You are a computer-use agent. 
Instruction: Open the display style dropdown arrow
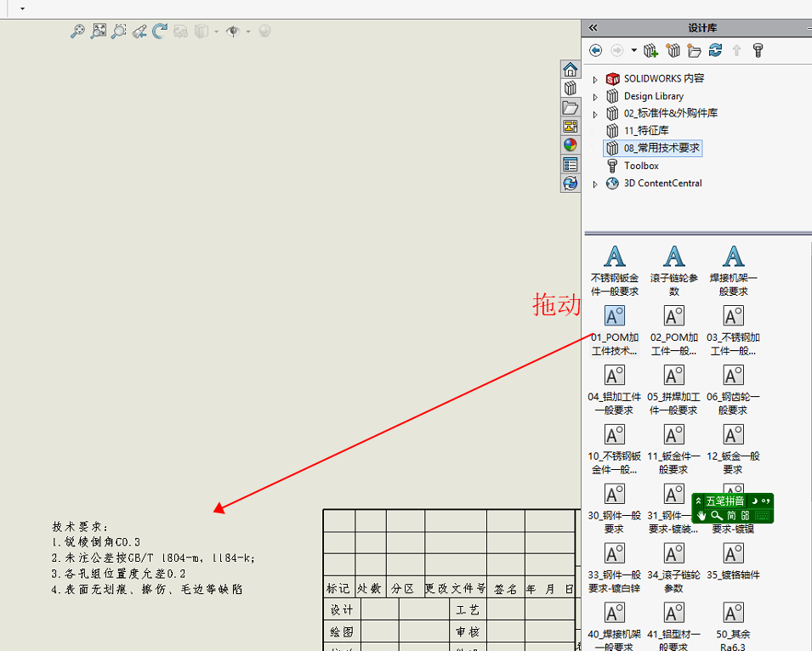(216, 31)
